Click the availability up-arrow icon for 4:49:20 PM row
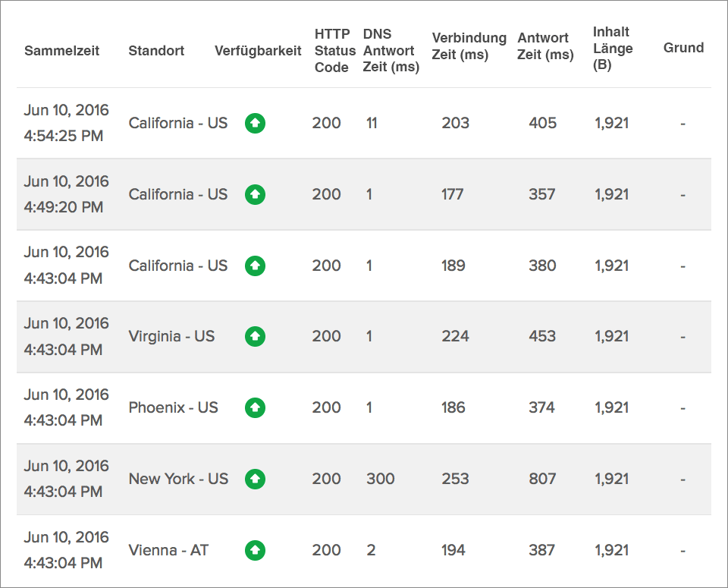Screen dimensions: 728x588 pos(255,194)
